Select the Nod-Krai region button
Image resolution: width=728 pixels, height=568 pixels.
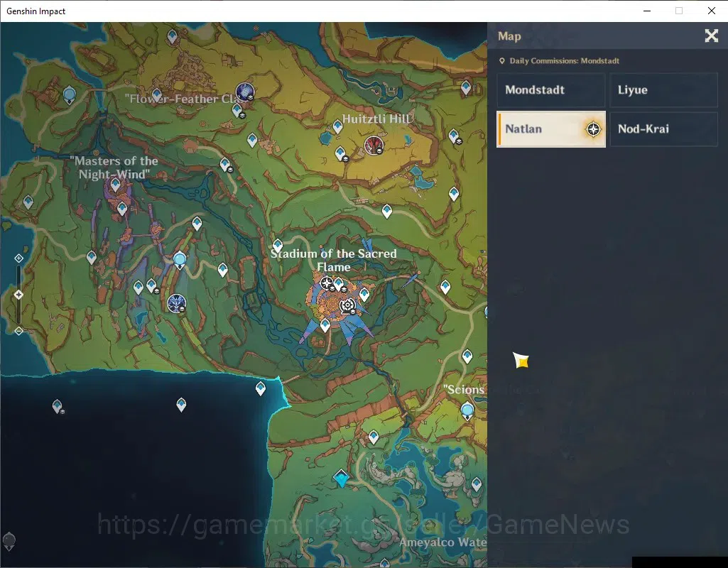663,129
